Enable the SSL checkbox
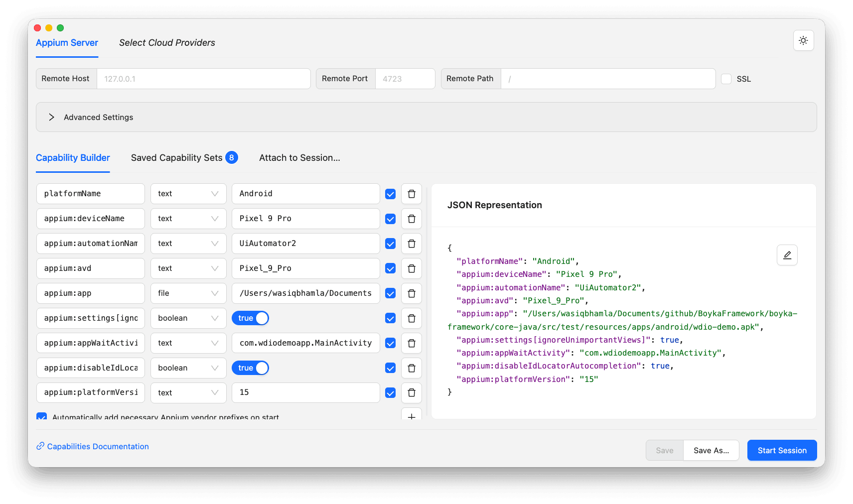The image size is (853, 504). pos(726,79)
